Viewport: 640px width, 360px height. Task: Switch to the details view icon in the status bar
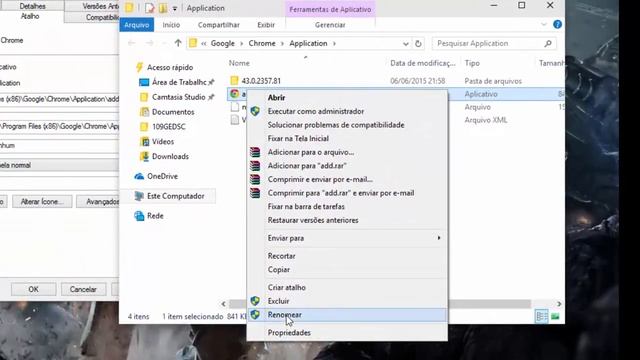click(x=542, y=316)
